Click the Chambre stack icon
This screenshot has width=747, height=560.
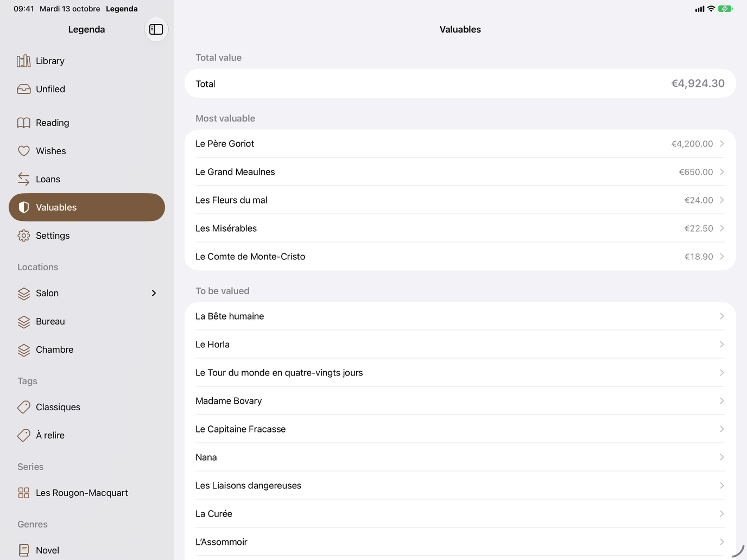[24, 349]
